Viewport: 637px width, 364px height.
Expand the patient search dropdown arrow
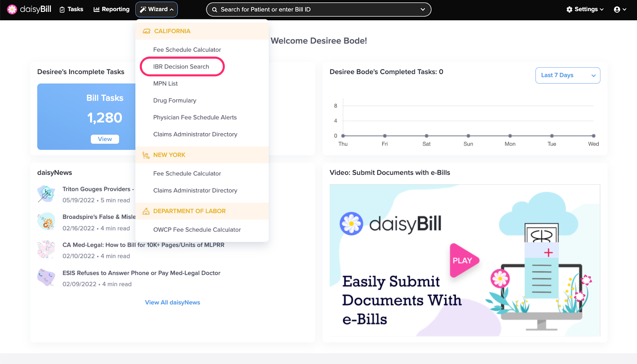click(x=423, y=10)
